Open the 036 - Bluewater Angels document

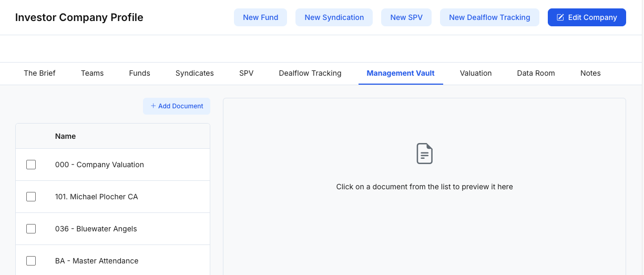tap(96, 229)
